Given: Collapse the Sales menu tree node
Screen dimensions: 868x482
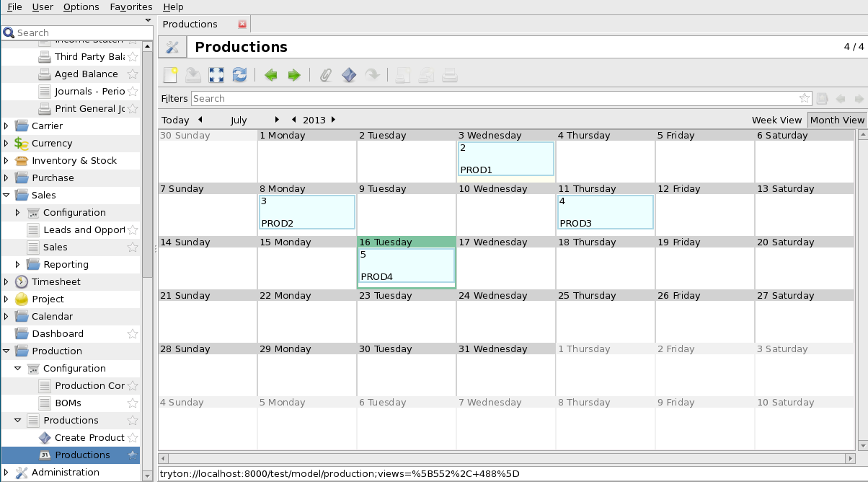Looking at the screenshot, I should coord(6,195).
